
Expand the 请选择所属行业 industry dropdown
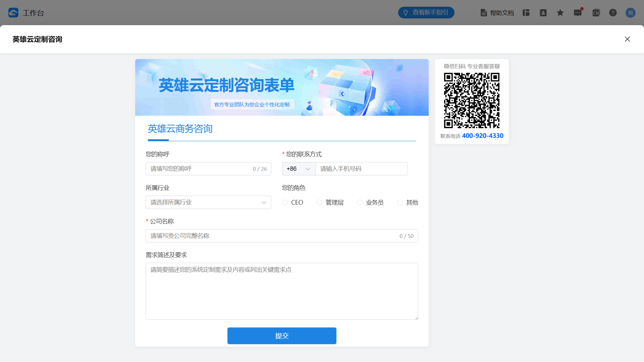tap(208, 202)
